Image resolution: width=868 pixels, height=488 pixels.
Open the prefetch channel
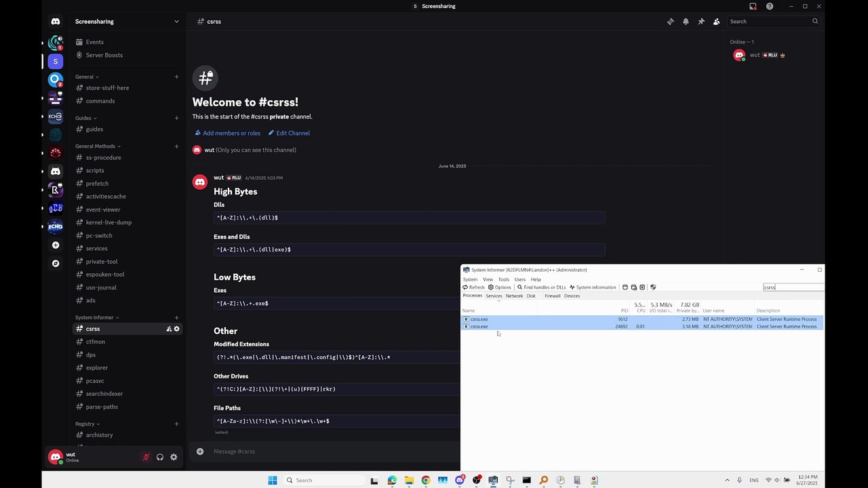click(x=127, y=184)
